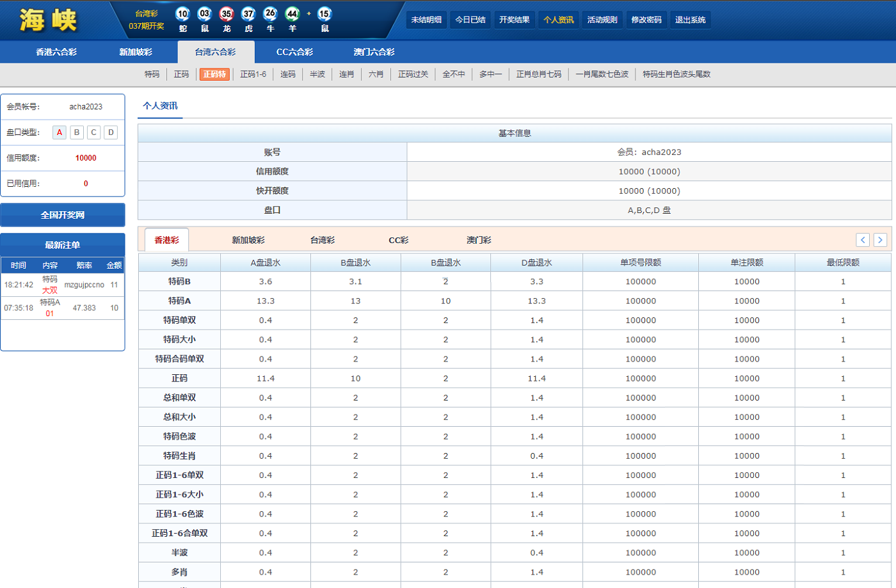
Task: Click the lottery ball number 10
Action: 182,13
